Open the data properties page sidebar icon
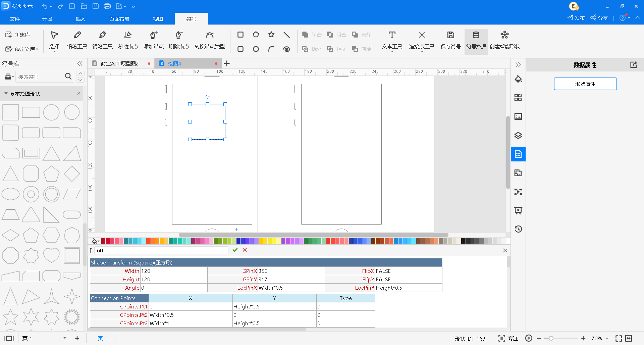 pos(518,154)
